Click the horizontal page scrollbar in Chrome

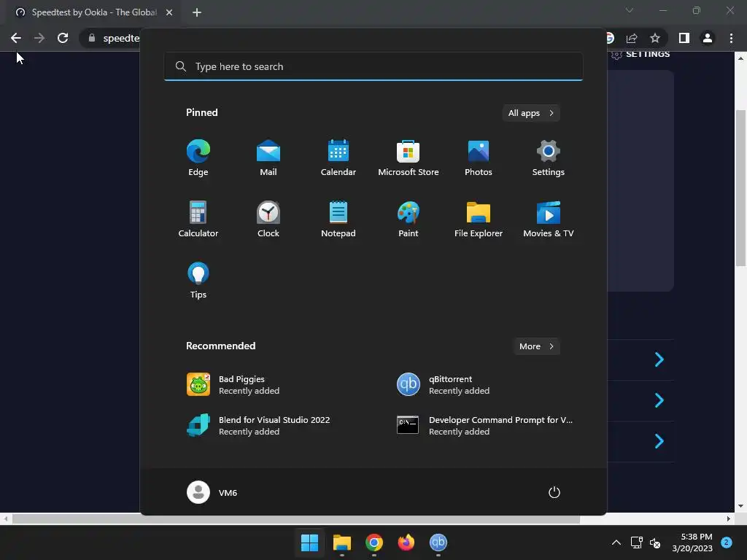296,518
